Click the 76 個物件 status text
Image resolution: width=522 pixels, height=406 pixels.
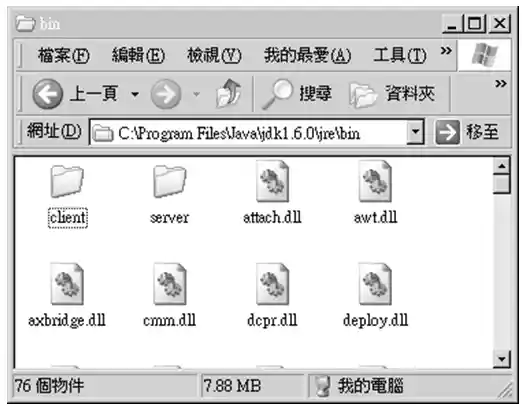(49, 386)
